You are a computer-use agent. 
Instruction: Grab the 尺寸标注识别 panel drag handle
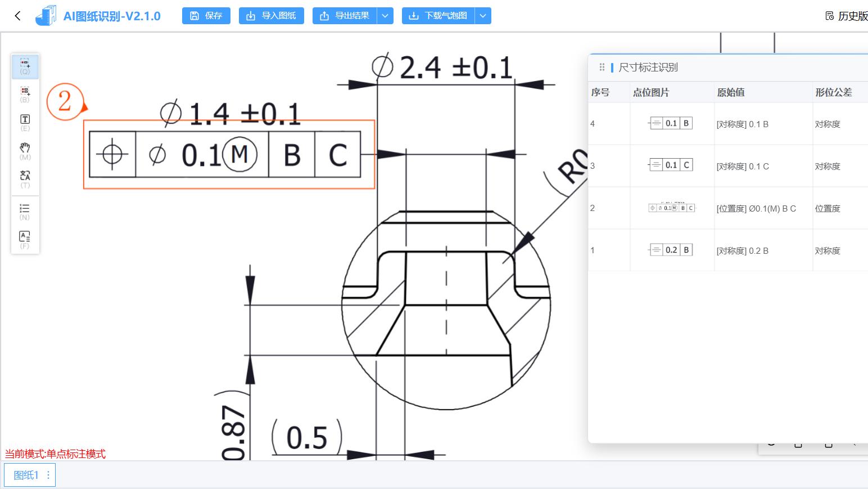coord(602,68)
